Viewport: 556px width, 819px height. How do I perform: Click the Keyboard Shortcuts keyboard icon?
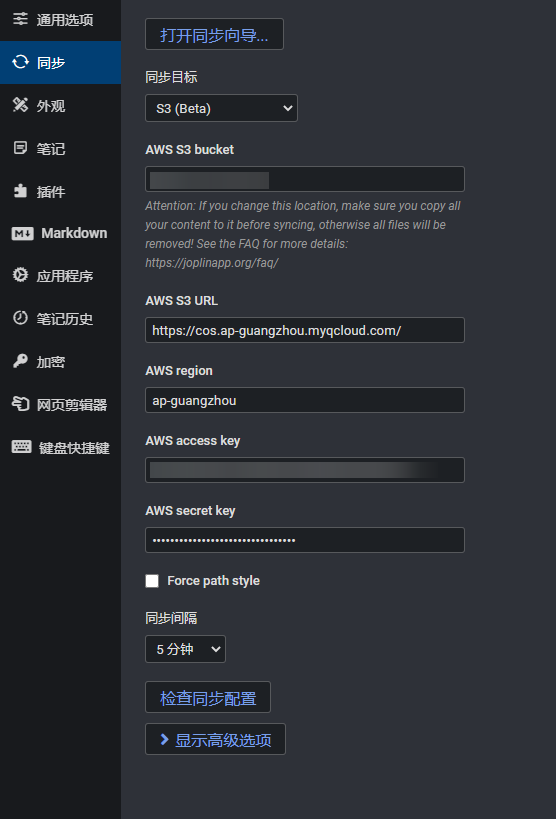click(x=21, y=447)
